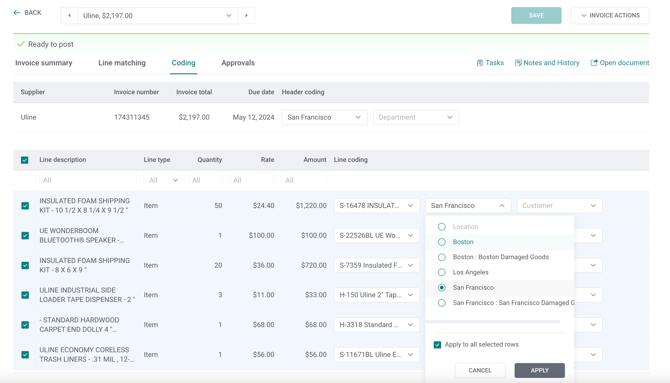Image resolution: width=670 pixels, height=383 pixels.
Task: Toggle Apply to all selected rows checkbox
Action: pyautogui.click(x=437, y=345)
